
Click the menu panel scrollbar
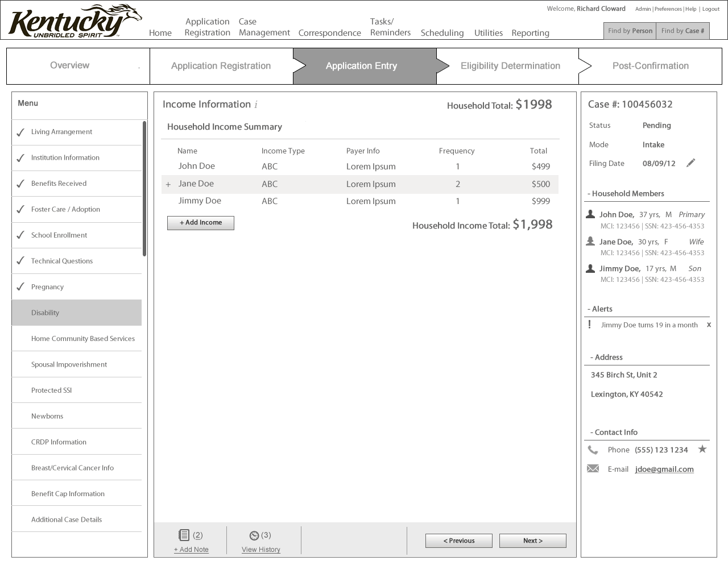[144, 189]
